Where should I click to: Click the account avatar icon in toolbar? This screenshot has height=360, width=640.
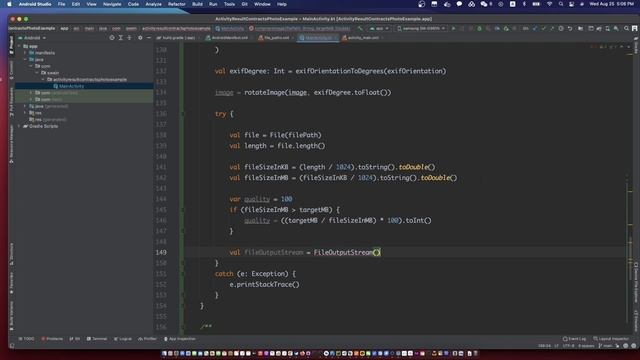coord(634,29)
